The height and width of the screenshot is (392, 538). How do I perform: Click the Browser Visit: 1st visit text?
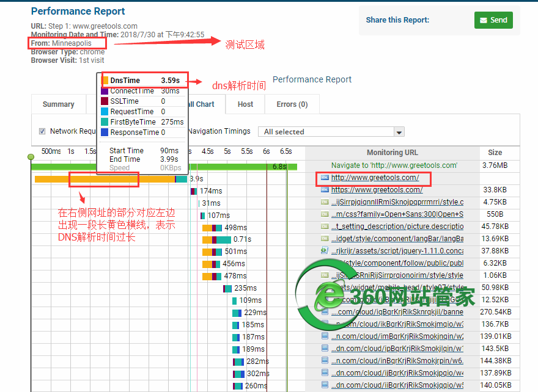[67, 60]
